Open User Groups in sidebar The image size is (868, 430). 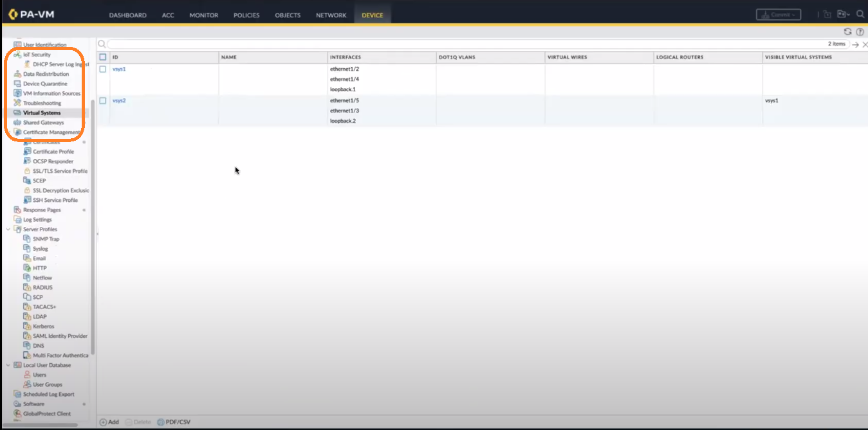[48, 384]
